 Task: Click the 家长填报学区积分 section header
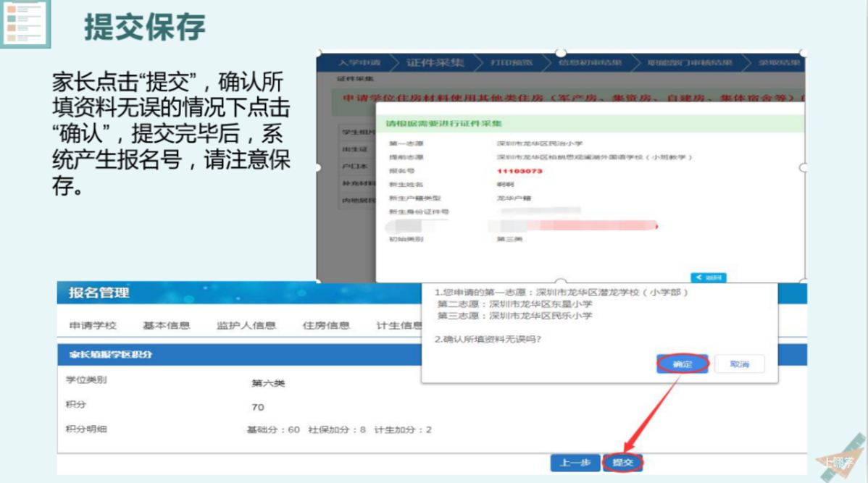tap(111, 354)
